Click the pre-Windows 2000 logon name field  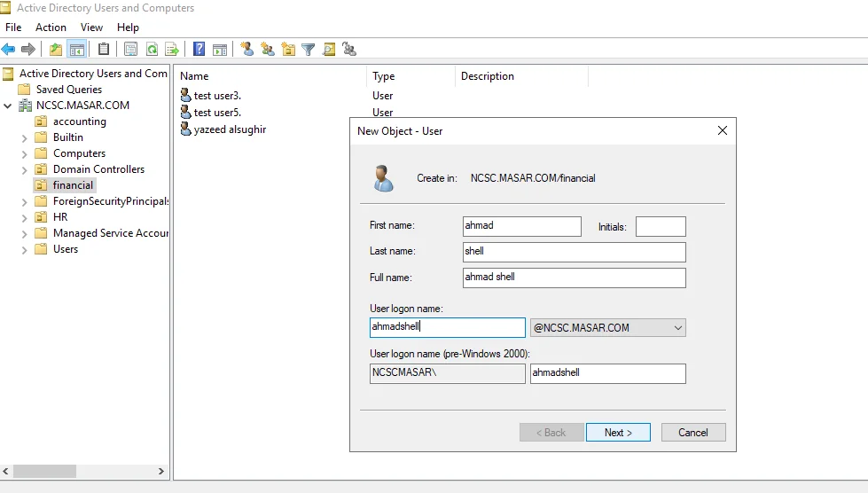tap(608, 373)
